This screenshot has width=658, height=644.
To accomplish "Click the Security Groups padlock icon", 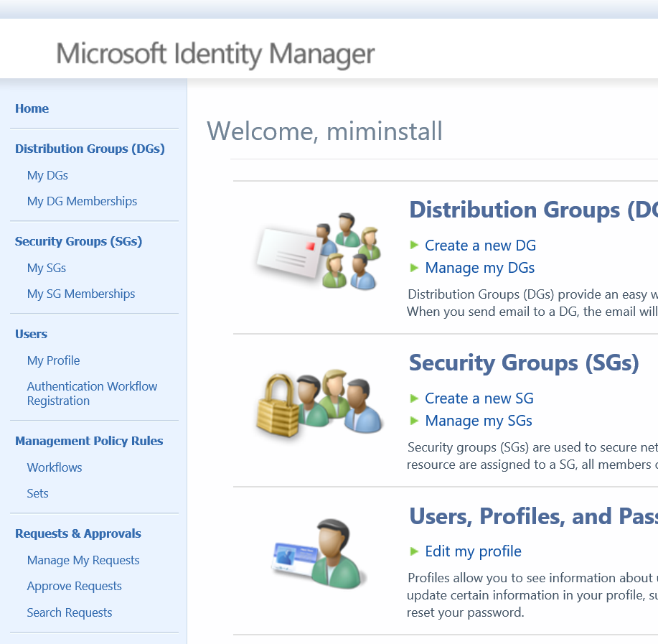I will coord(319,403).
